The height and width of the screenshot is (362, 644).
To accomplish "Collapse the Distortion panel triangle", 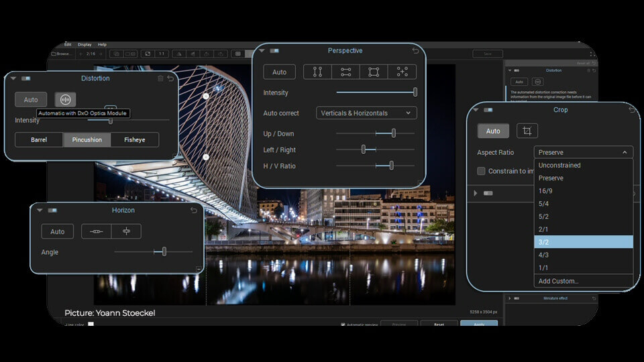I will (x=13, y=78).
